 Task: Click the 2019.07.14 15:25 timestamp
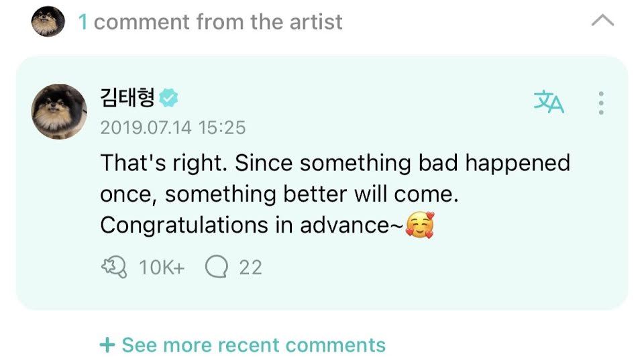tap(173, 127)
